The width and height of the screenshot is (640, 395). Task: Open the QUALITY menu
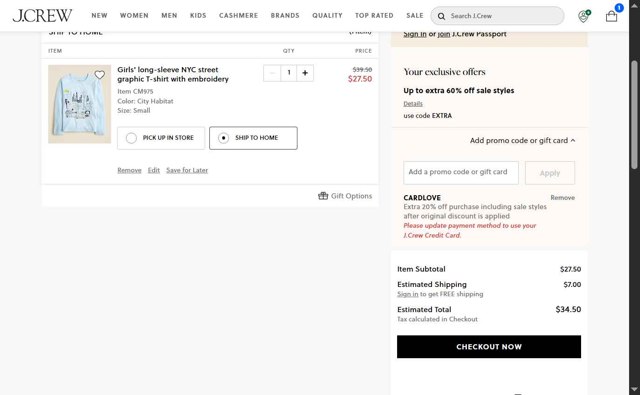[x=327, y=16]
